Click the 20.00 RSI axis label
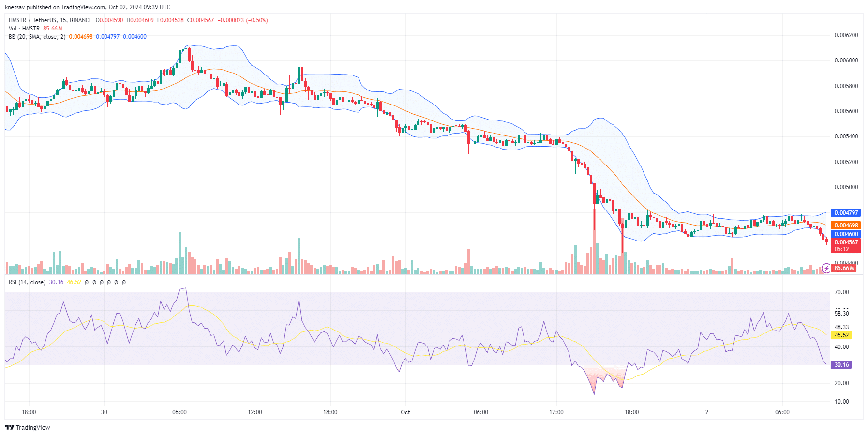This screenshot has height=436, width=868. pyautogui.click(x=842, y=383)
